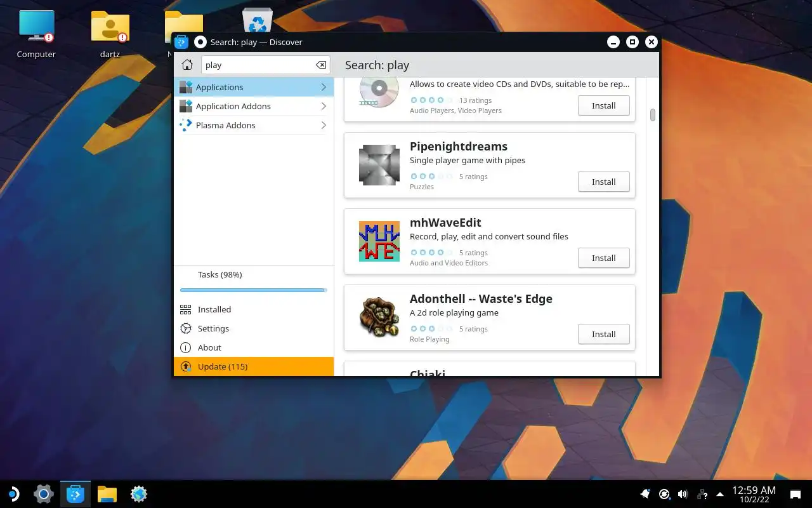Install the video CD/DVD creator app
Image resolution: width=812 pixels, height=508 pixels.
point(604,105)
